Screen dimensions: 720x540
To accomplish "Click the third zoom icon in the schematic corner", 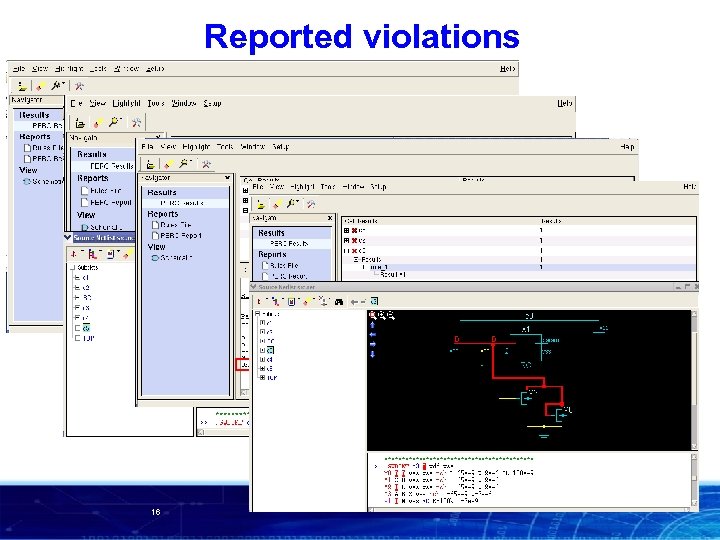I will click(391, 315).
